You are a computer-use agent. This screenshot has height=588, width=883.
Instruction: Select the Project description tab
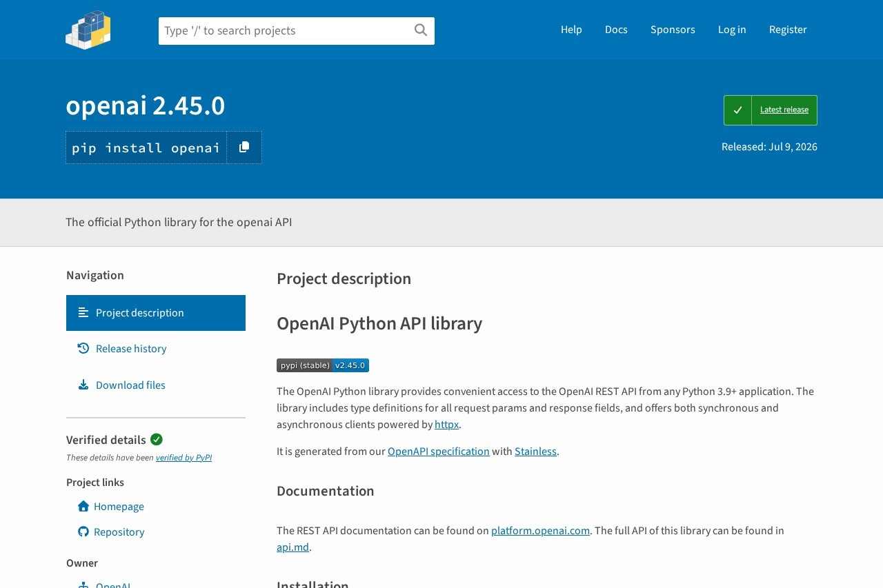156,313
